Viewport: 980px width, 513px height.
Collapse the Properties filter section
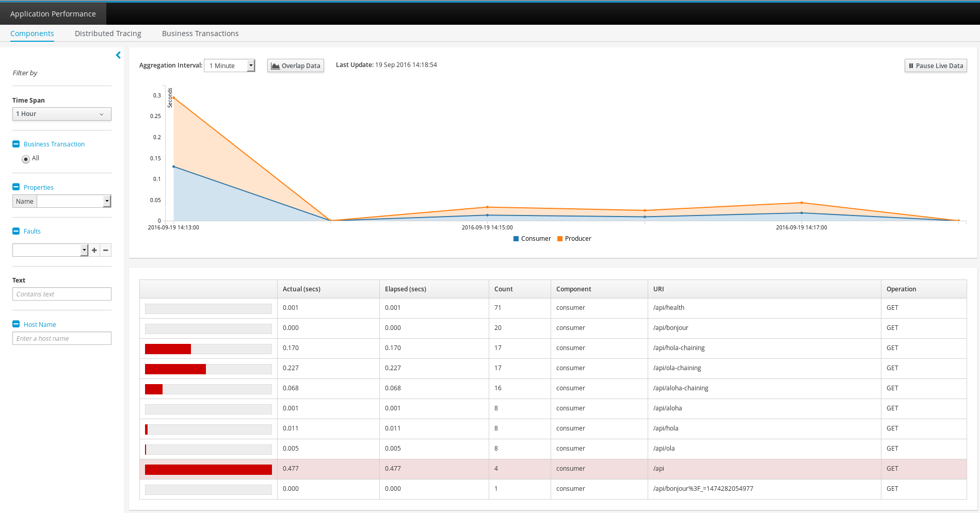16,187
